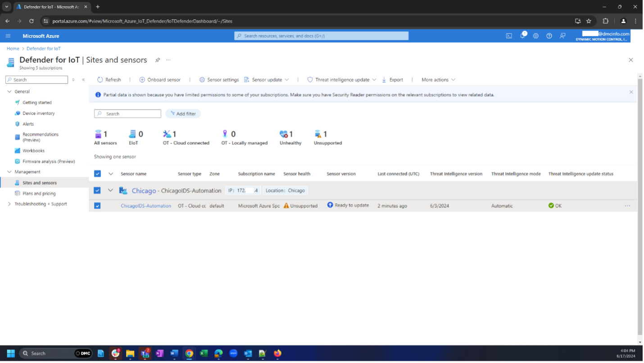Click Export in the toolbar
This screenshot has height=363, width=644.
(392, 80)
